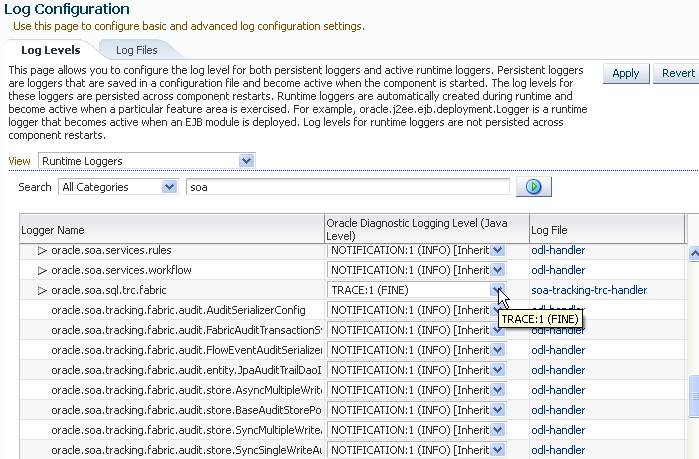
Task: Open the View dropdown showing Runtime Loggers
Action: 147,161
